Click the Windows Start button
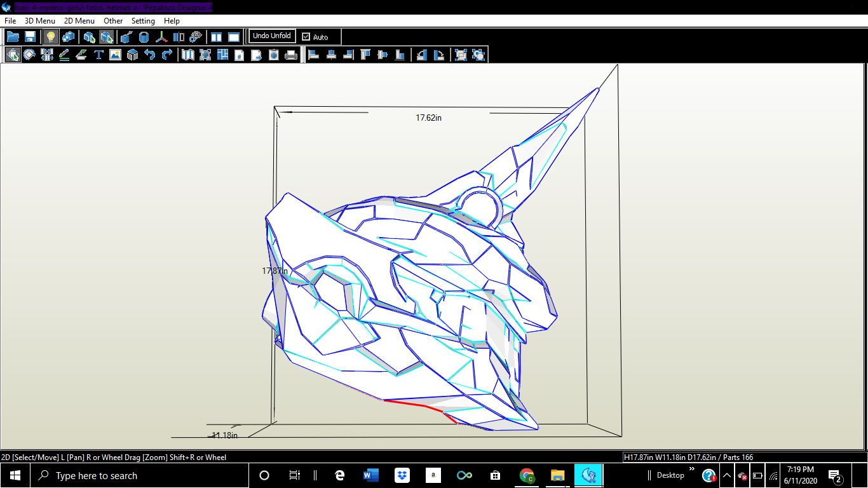 pos(15,475)
